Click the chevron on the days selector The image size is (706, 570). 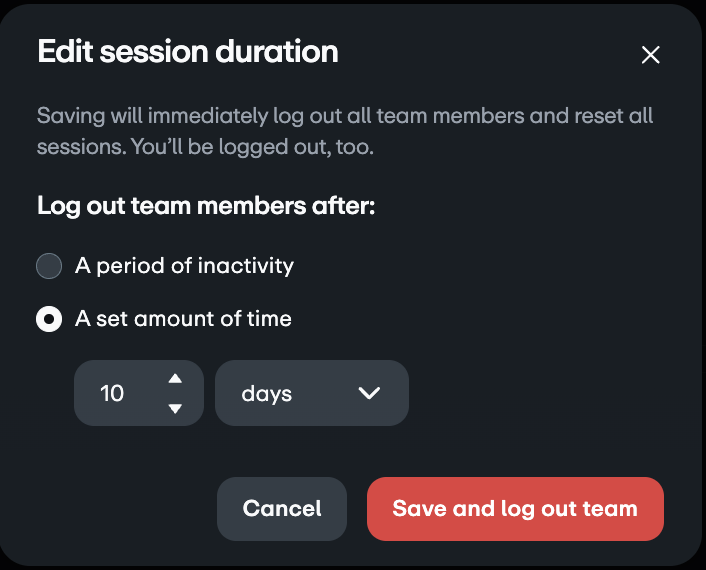click(369, 393)
